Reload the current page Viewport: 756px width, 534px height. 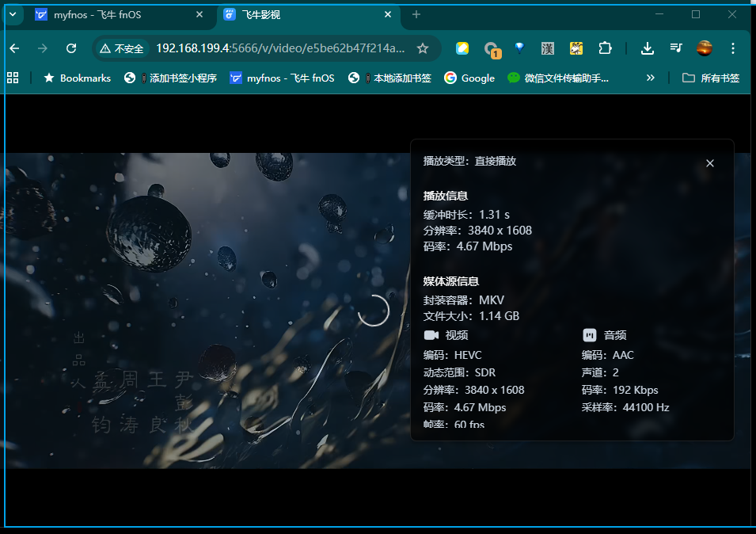(x=71, y=48)
